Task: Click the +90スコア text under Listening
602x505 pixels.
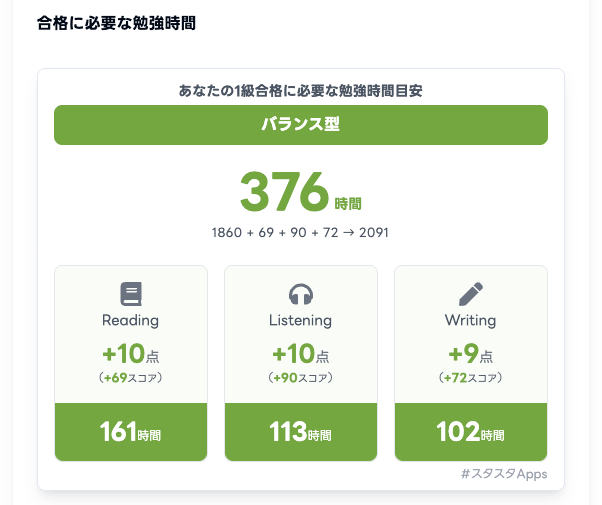Action: pos(301,378)
